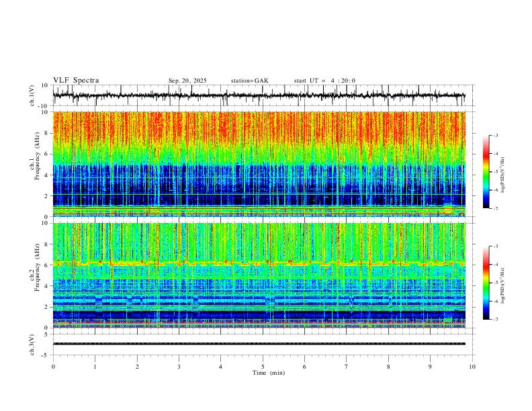Image resolution: width=532 pixels, height=411 pixels.
Task: Click the "-5" tick on the ch.3(V) axis
Action: [x=46, y=355]
